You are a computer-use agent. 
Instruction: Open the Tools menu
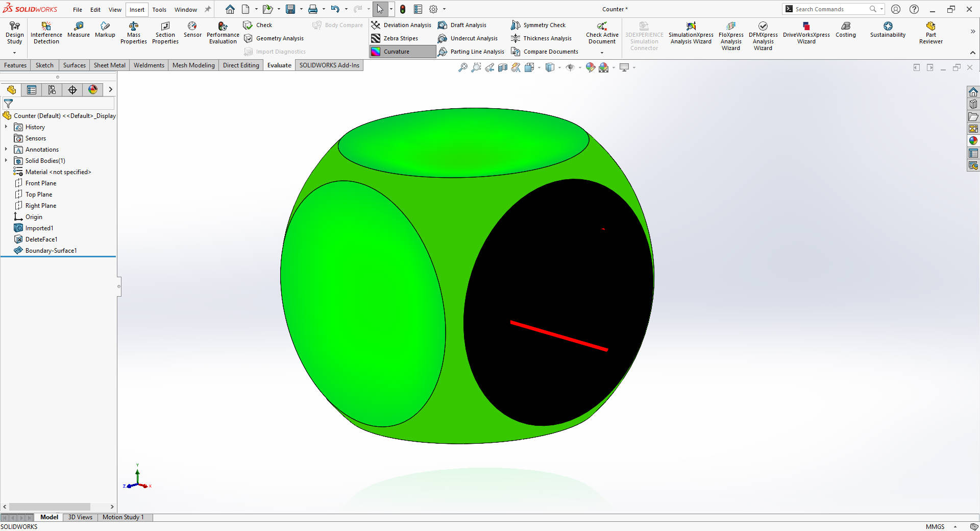(159, 9)
